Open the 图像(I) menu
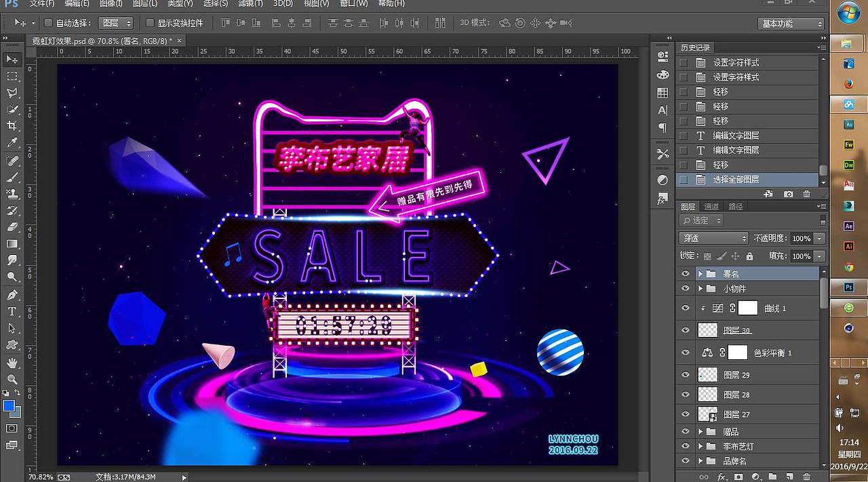This screenshot has width=868, height=482. 111,3
